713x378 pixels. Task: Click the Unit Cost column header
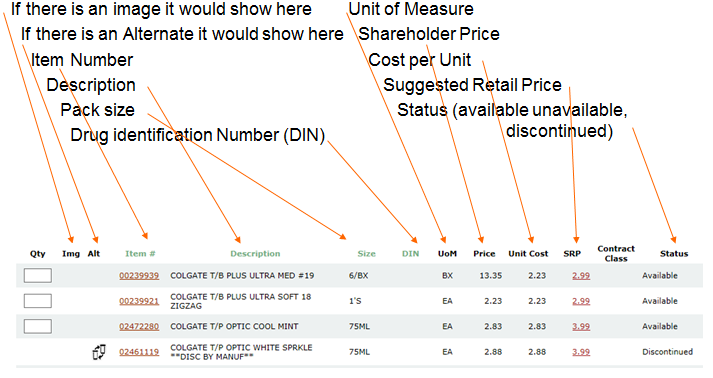528,254
